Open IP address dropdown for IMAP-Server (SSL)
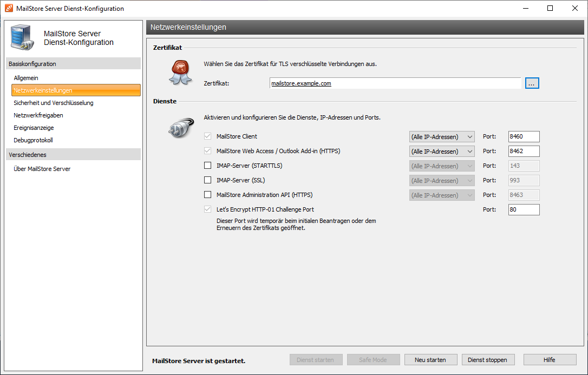588x375 pixels. (442, 181)
